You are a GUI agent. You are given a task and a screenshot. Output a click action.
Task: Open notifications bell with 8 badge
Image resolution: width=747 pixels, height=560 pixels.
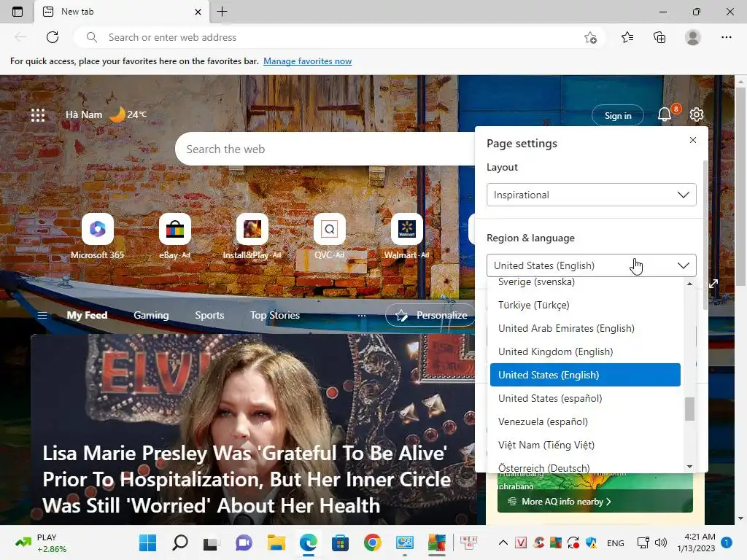click(x=665, y=114)
